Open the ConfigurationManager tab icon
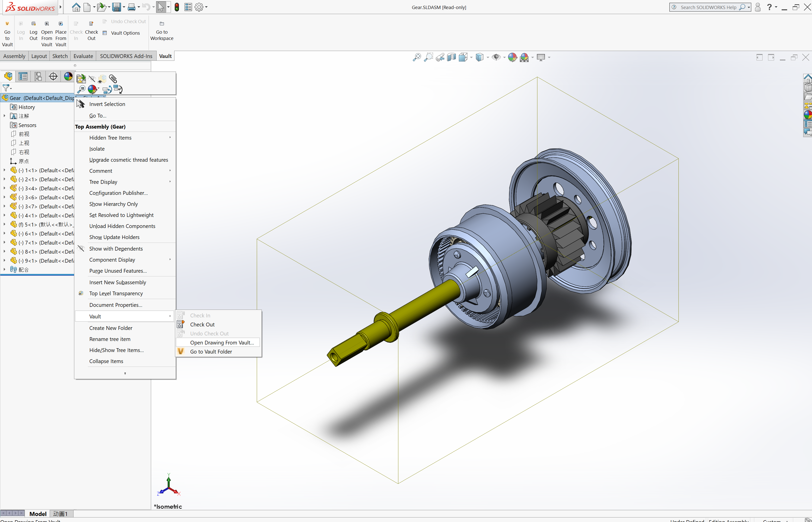812x522 pixels. pos(38,77)
